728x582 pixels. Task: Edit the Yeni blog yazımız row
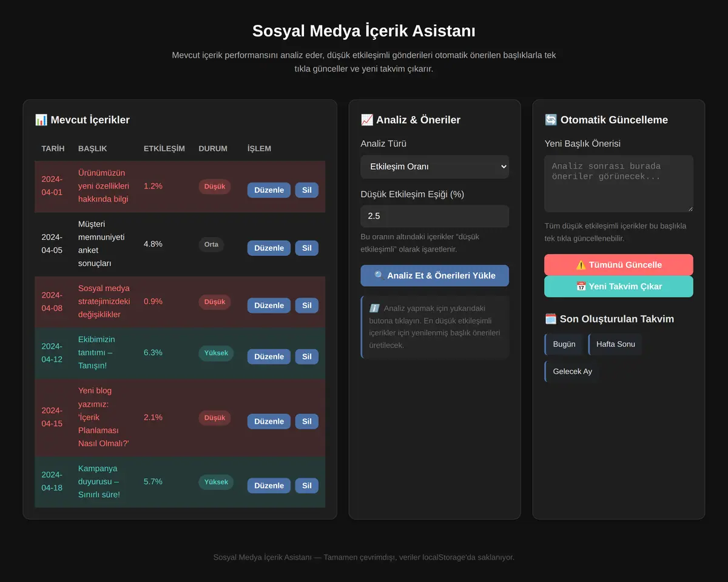269,421
